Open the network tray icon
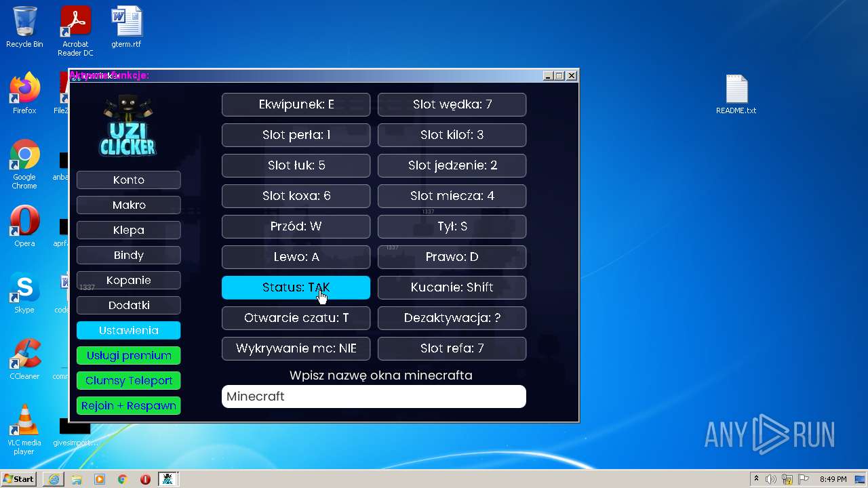The width and height of the screenshot is (868, 488). tap(787, 479)
